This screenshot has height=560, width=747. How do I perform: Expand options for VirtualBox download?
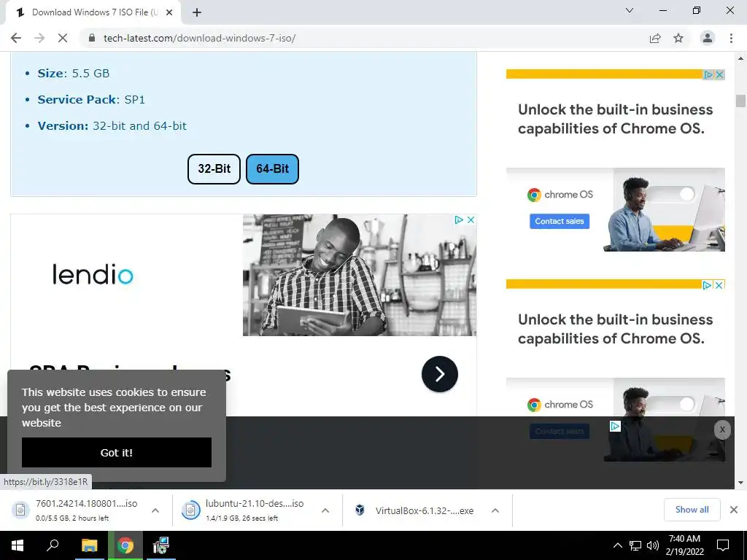(x=495, y=510)
